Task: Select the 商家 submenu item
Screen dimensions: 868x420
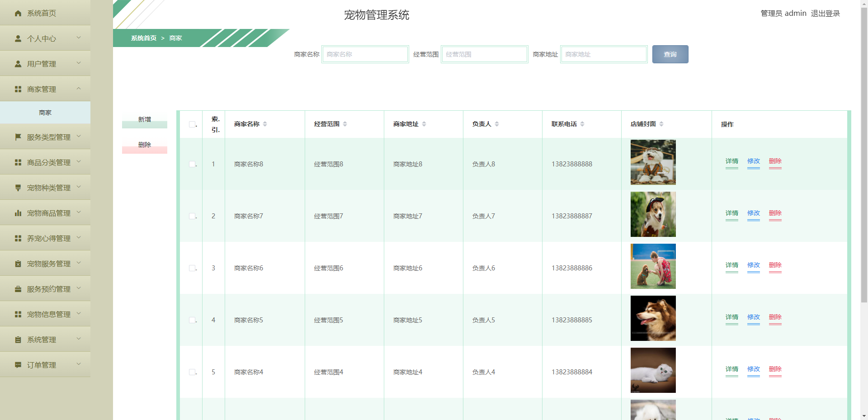Action: (x=45, y=113)
